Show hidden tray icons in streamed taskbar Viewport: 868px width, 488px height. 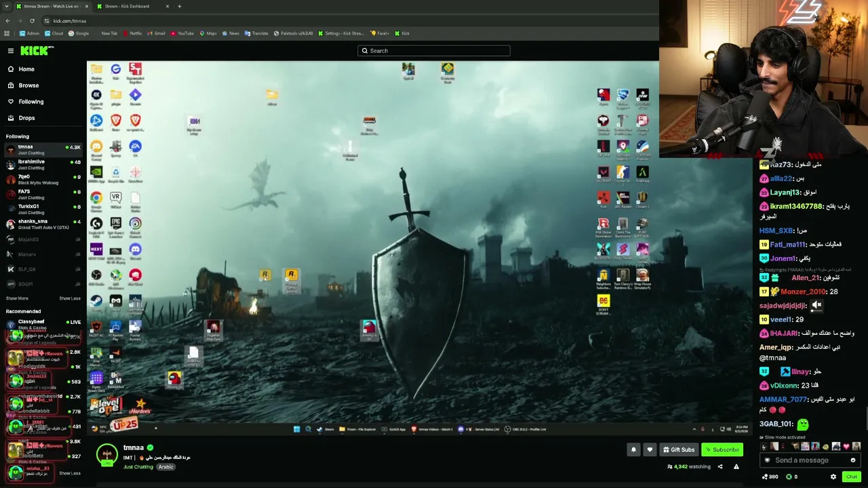coord(694,429)
